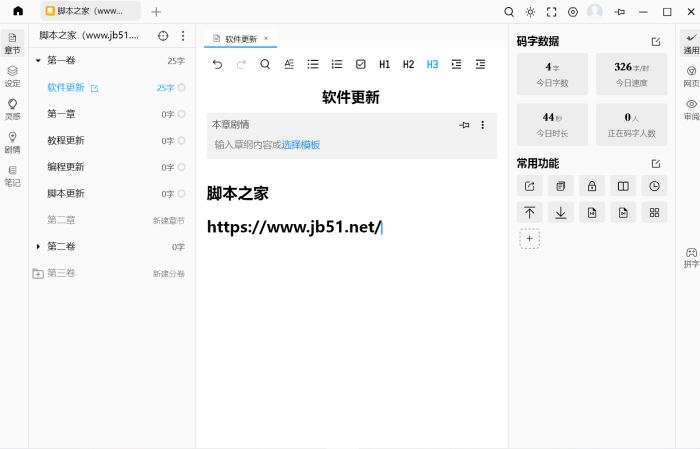Open global search in title bar

click(x=509, y=12)
